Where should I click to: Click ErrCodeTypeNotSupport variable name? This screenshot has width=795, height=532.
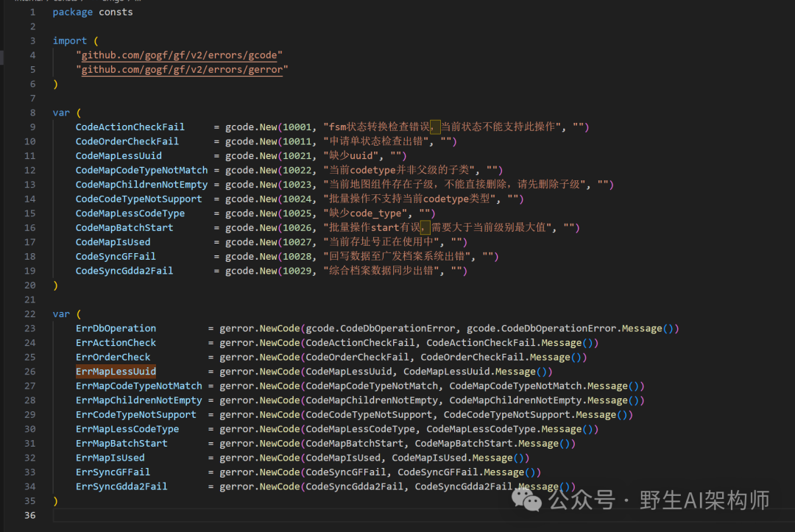point(135,414)
